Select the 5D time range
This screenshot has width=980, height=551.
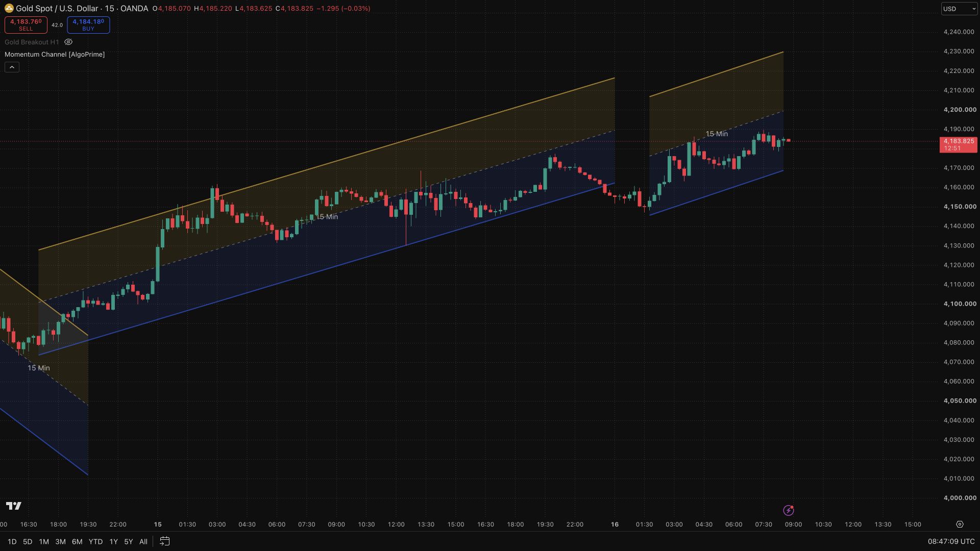tap(28, 541)
